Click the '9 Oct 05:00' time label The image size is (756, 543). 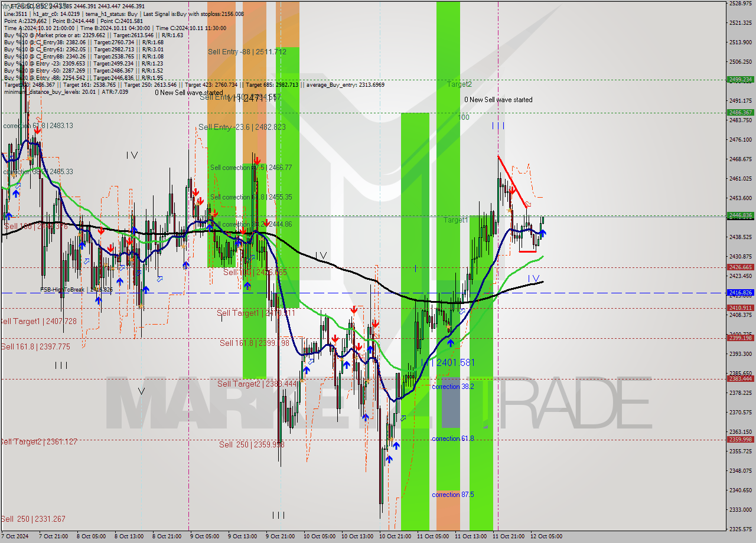click(204, 537)
